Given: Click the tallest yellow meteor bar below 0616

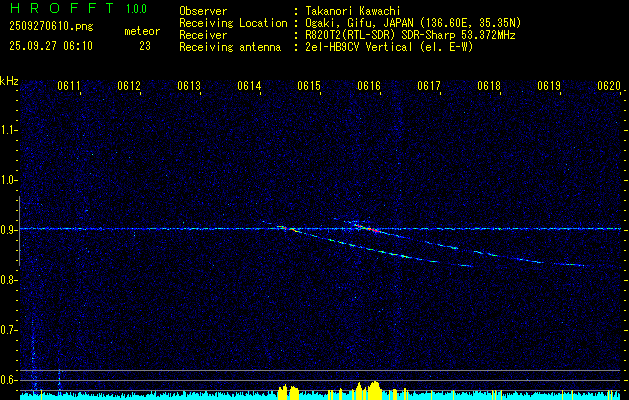Looking at the screenshot, I should click(x=375, y=390).
